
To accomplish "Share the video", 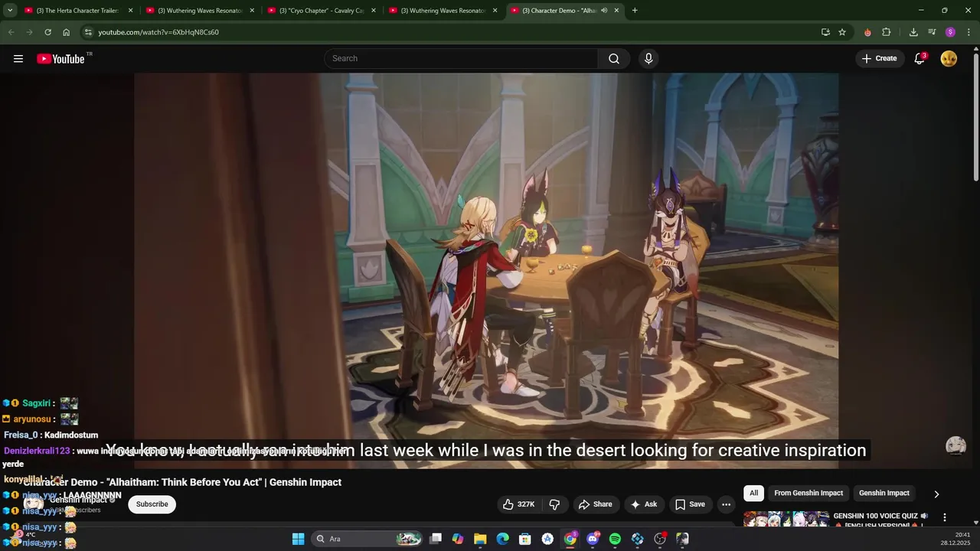I will (595, 504).
